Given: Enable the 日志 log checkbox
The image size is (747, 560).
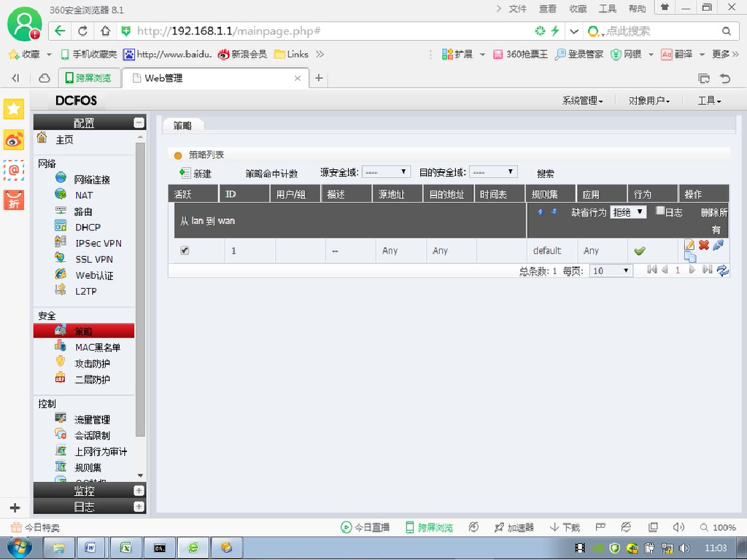Looking at the screenshot, I should tap(660, 211).
